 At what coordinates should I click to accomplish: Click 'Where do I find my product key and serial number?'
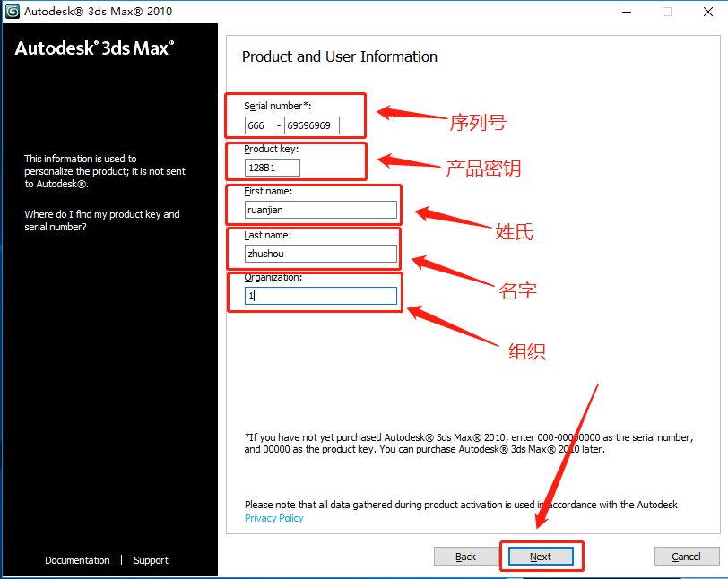(101, 220)
